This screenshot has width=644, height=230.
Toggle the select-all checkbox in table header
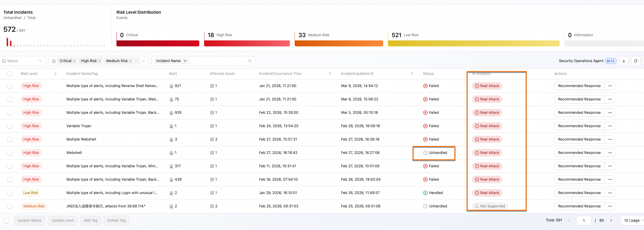10,74
